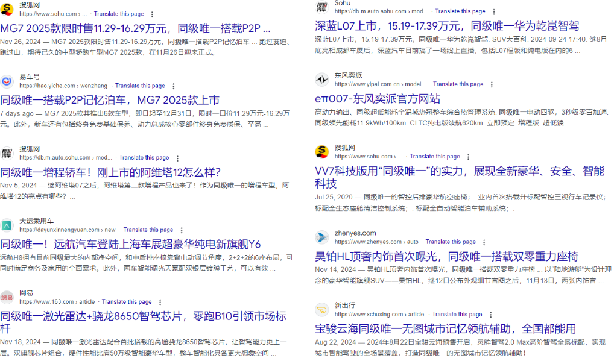Viewport: 614px width, 364px height.
Task: Open the 宝骏云海 无图城市记忆领航辅助 result title
Action: 445,329
